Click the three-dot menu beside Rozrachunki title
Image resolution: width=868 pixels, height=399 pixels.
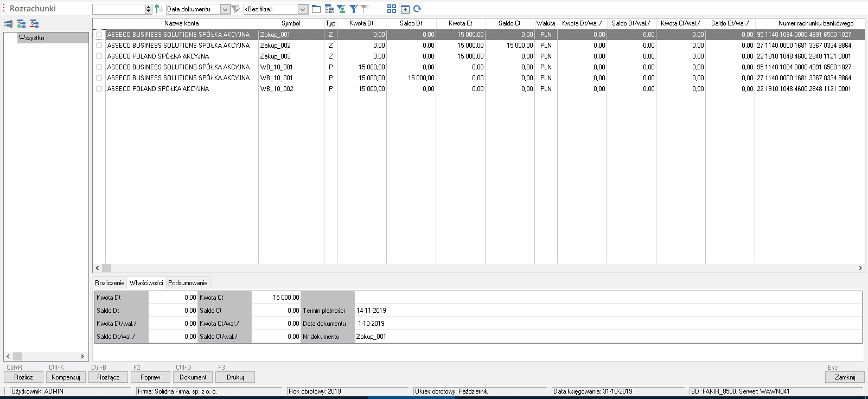(4, 9)
